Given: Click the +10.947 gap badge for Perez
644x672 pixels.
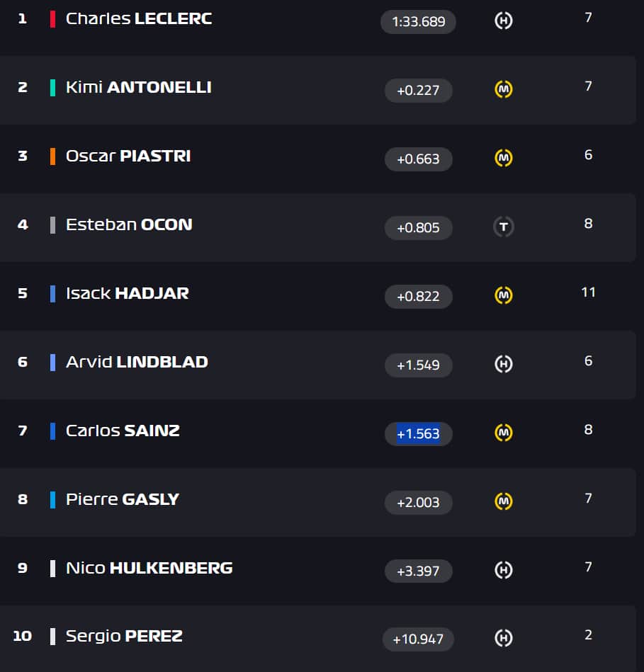Looking at the screenshot, I should (418, 640).
